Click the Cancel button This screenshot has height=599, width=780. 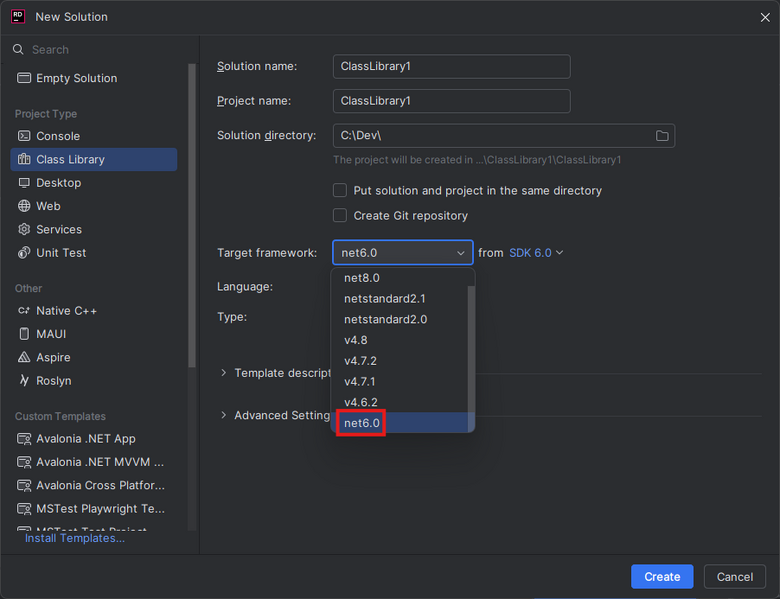pos(734,577)
